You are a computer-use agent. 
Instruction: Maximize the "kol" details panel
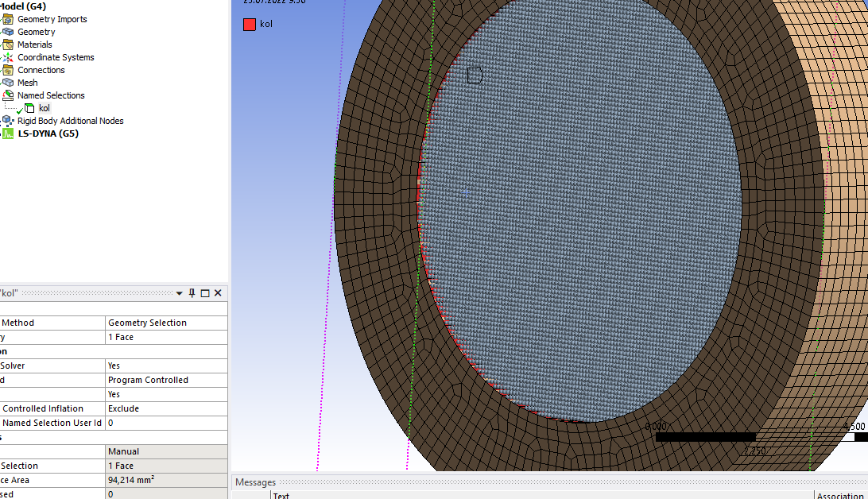(x=205, y=293)
